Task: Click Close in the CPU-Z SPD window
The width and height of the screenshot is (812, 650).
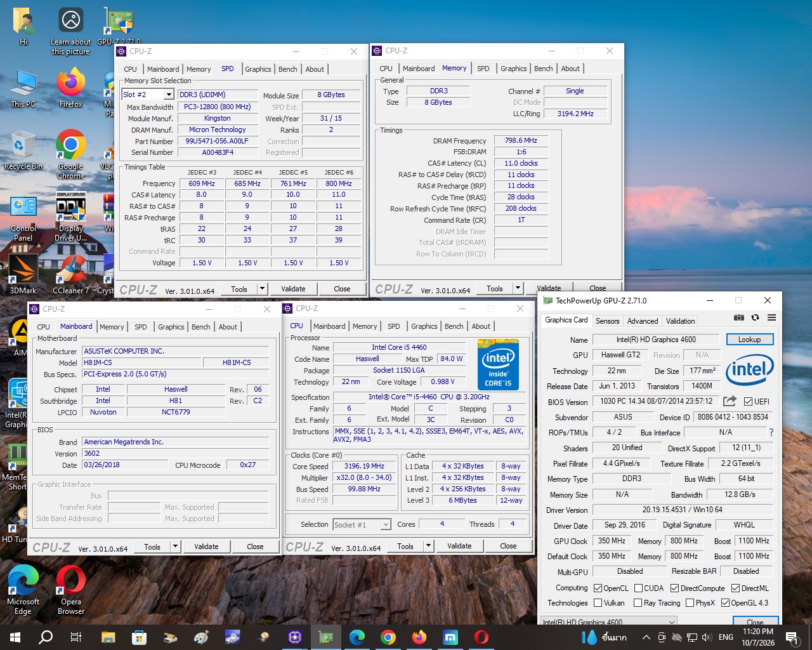Action: pos(342,289)
